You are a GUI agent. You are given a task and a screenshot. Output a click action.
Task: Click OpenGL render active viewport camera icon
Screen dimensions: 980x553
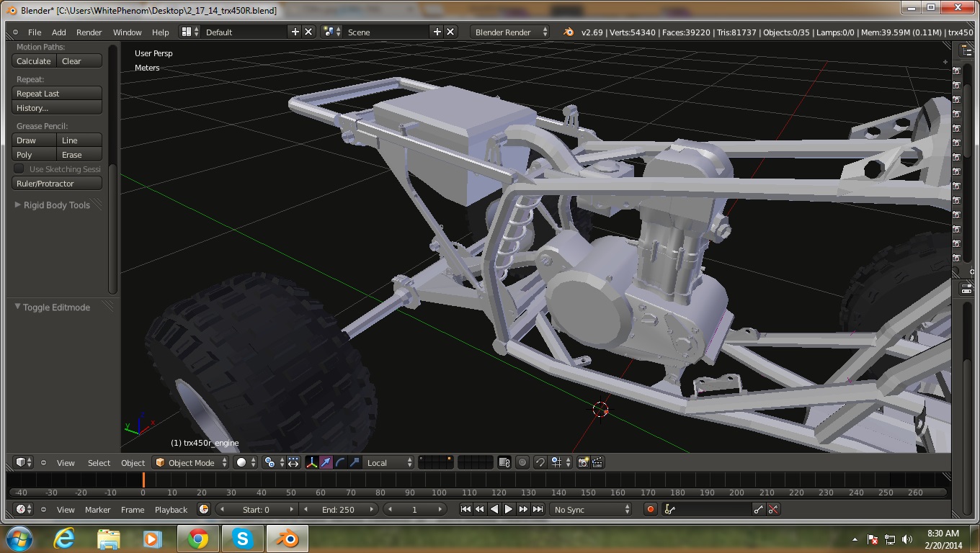584,462
